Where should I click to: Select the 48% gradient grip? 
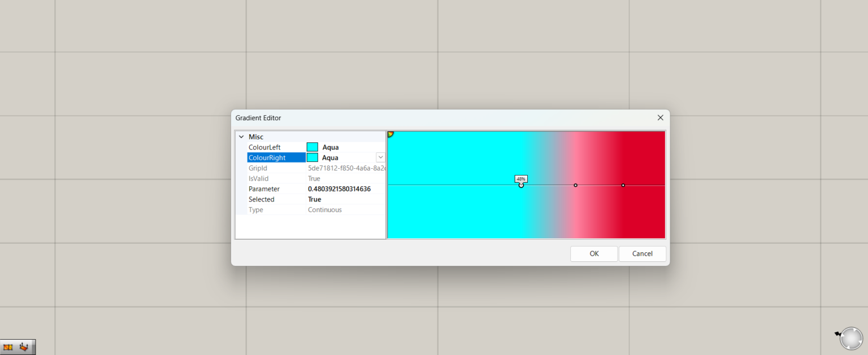[x=520, y=185]
